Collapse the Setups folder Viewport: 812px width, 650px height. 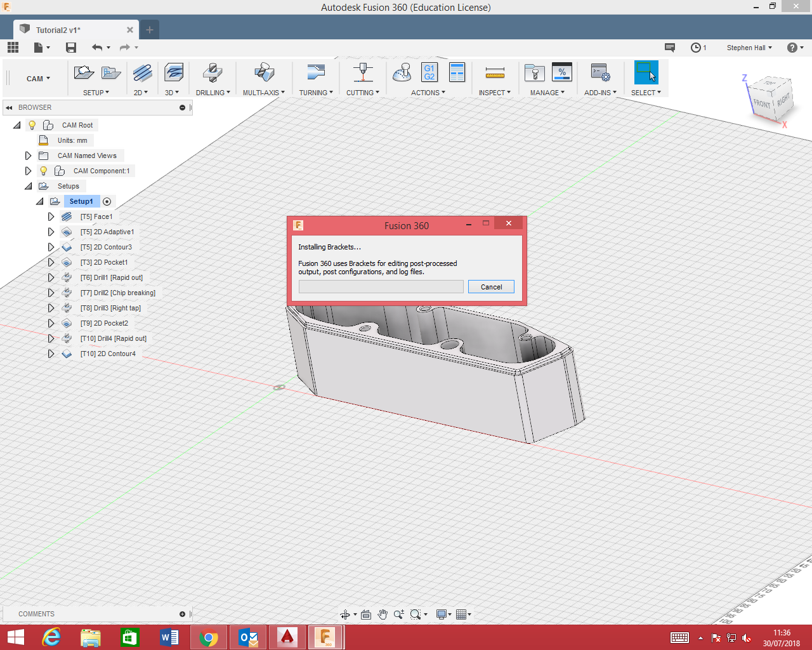pos(28,186)
